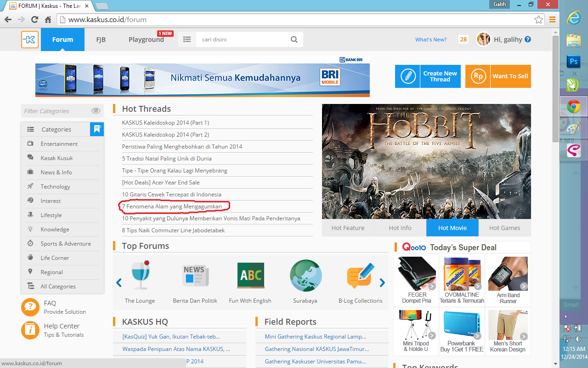This screenshot has height=368, width=588.
Task: Open The Lounge forum icon
Action: (x=140, y=275)
